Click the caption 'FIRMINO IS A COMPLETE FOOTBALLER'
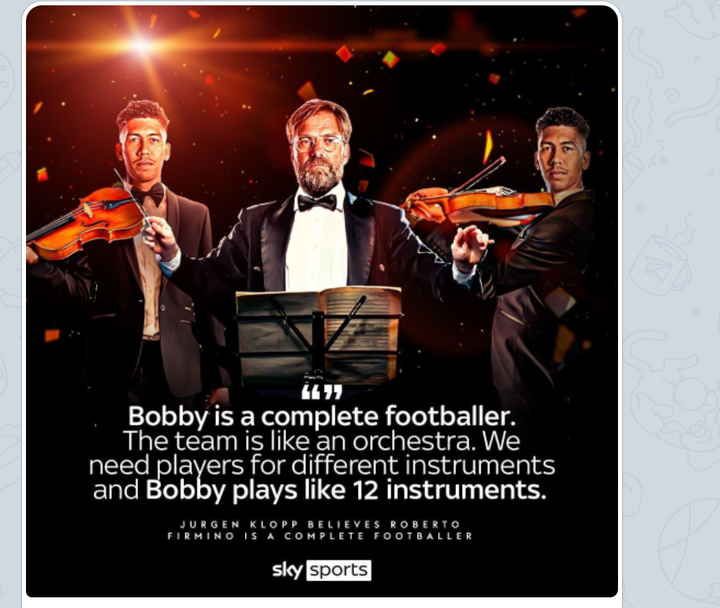The image size is (720, 608). click(x=320, y=536)
